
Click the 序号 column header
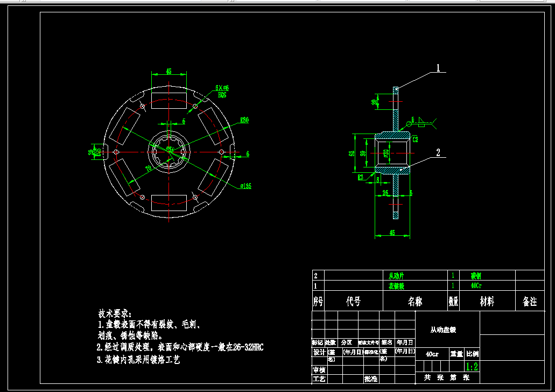(x=318, y=302)
